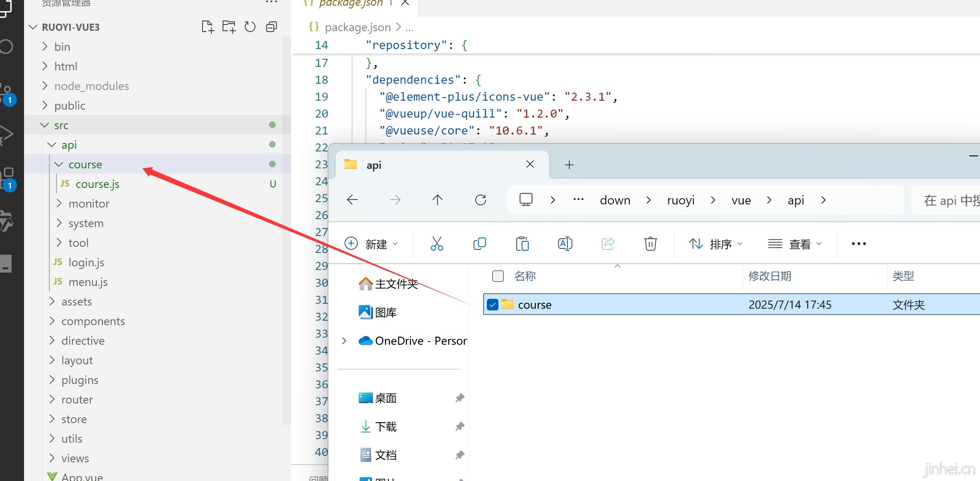Select the router folder in tree
The height and width of the screenshot is (481, 980).
[77, 399]
